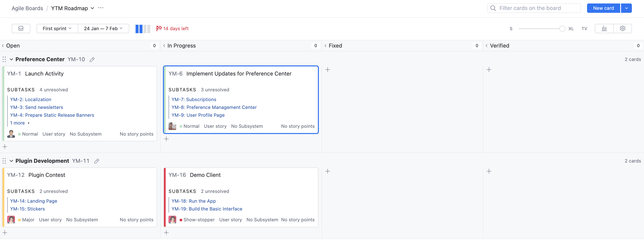Screen dimensions: 644x240
Task: Click the three-dot board options menu
Action: point(101,8)
